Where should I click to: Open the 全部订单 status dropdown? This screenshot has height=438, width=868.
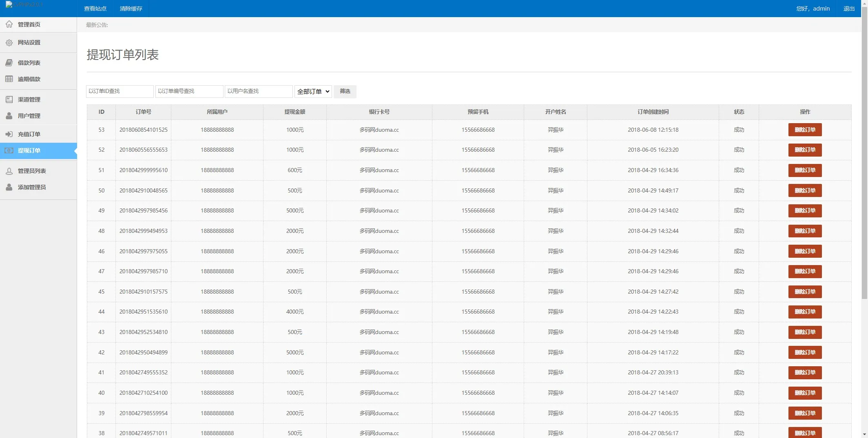[x=313, y=91]
